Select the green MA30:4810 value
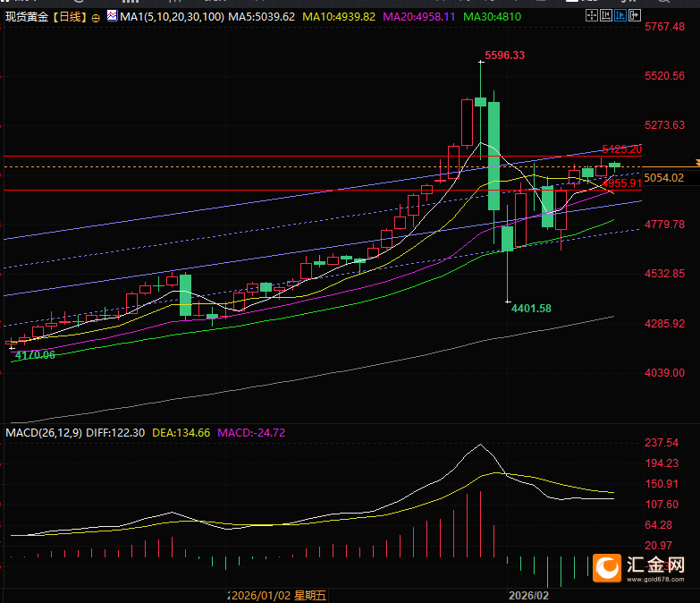This screenshot has width=700, height=603. [x=492, y=17]
